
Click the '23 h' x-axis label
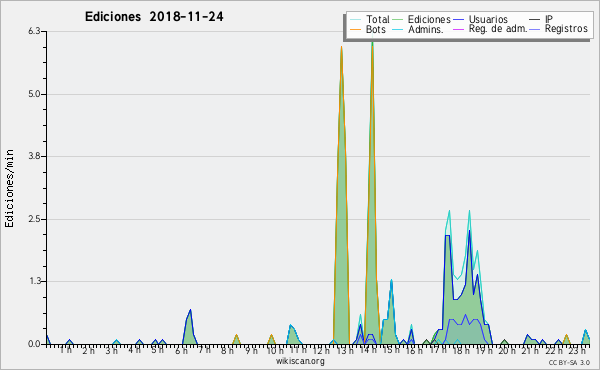(x=577, y=350)
